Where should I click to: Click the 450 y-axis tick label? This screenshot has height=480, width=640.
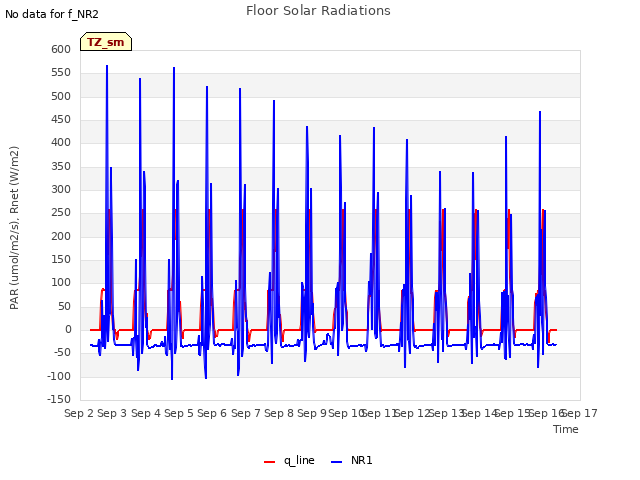61,120
